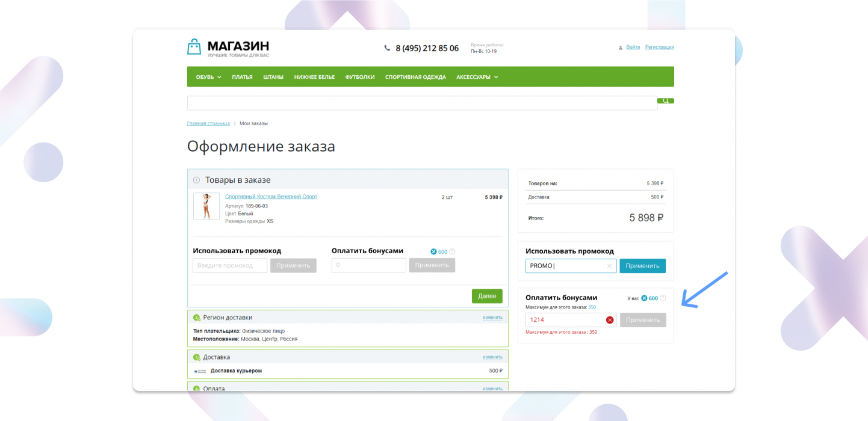868x421 pixels.
Task: Click the green search magnifier button
Action: pyautogui.click(x=666, y=101)
